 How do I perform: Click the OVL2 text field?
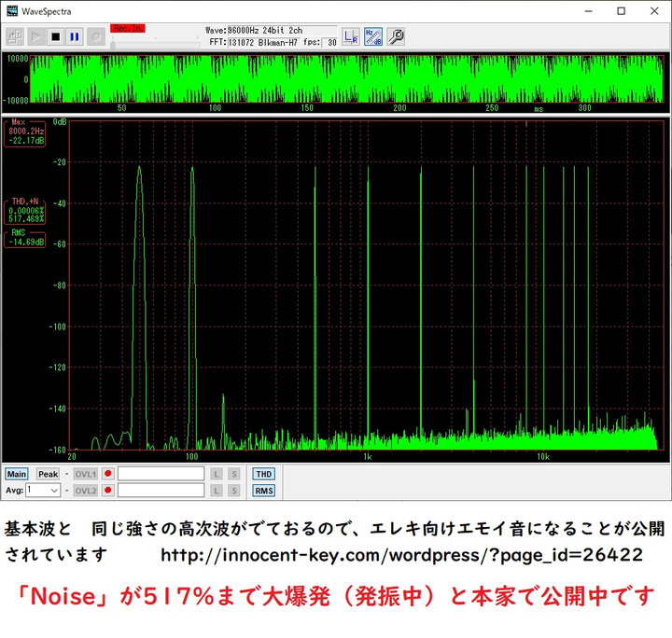[161, 491]
